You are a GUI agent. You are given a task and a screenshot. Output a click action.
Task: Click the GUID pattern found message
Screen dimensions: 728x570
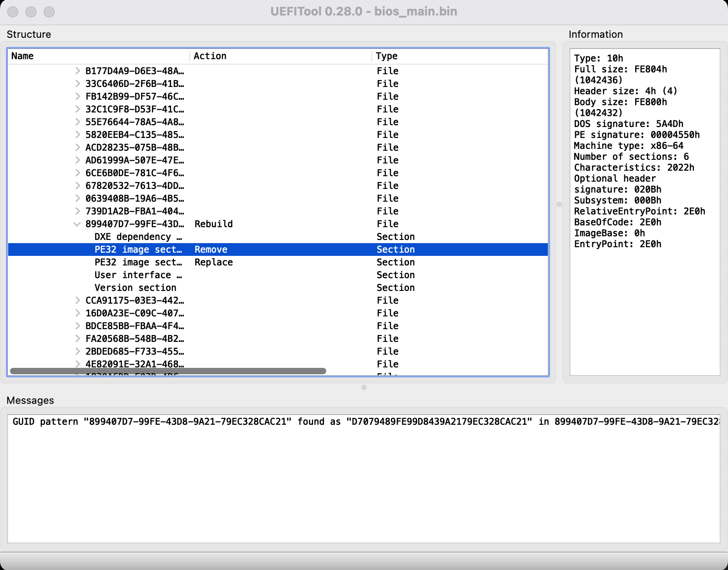coord(366,422)
